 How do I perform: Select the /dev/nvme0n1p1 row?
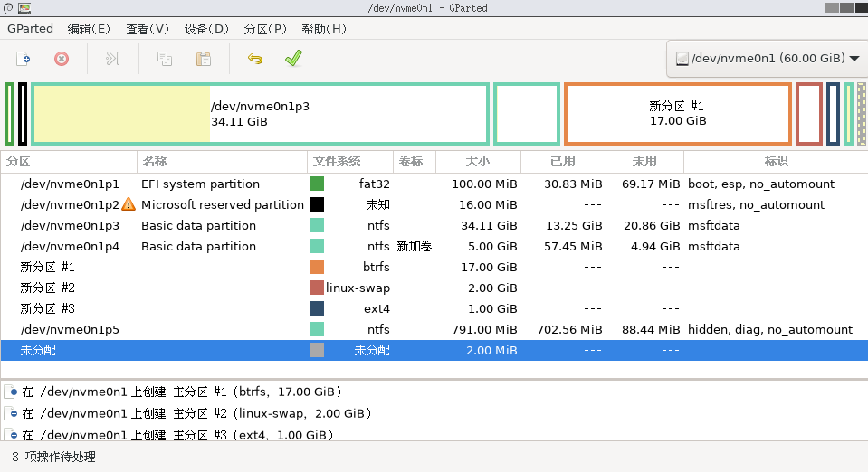tap(434, 184)
